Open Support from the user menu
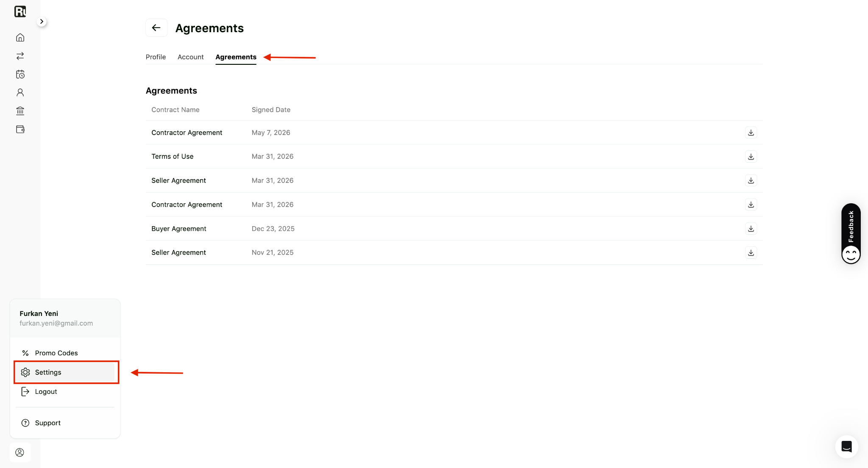 [x=66, y=423]
